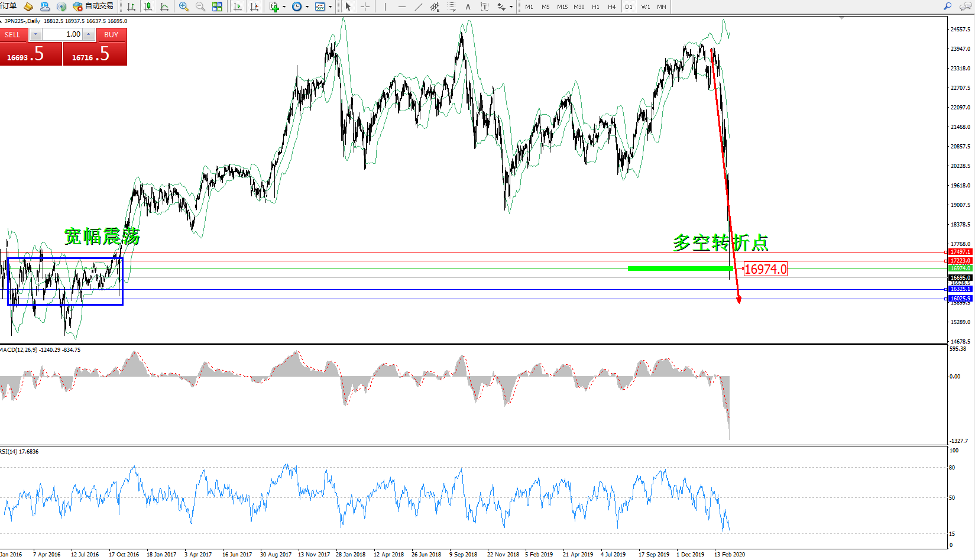This screenshot has height=560, width=975.
Task: Select the horizontal line drawing tool
Action: 402,7
